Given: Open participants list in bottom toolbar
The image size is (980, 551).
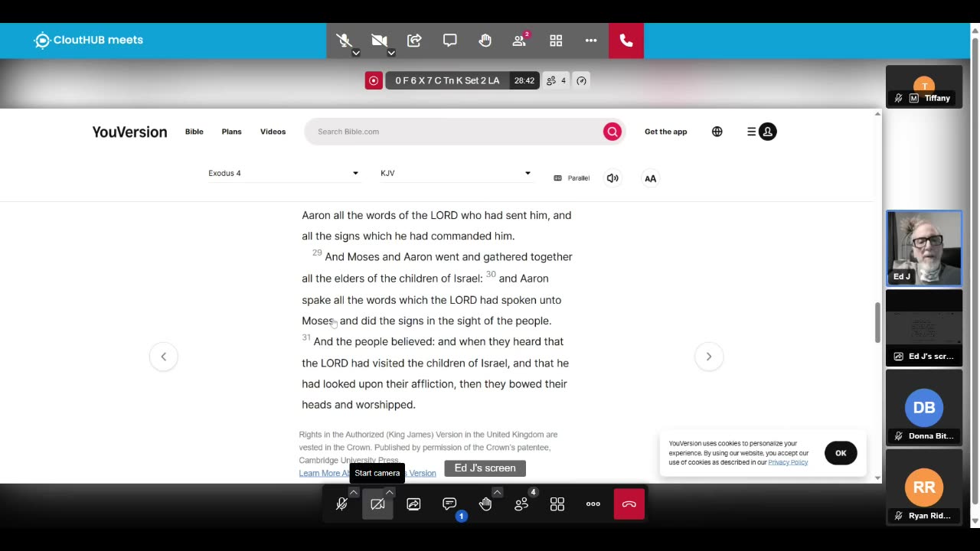Looking at the screenshot, I should pos(521,504).
